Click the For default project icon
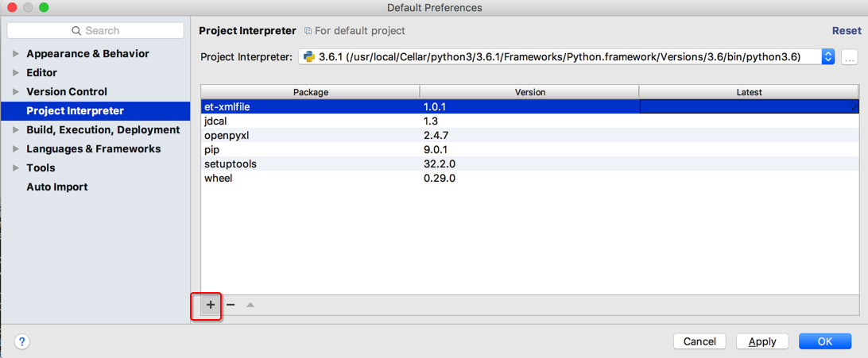 tap(308, 31)
